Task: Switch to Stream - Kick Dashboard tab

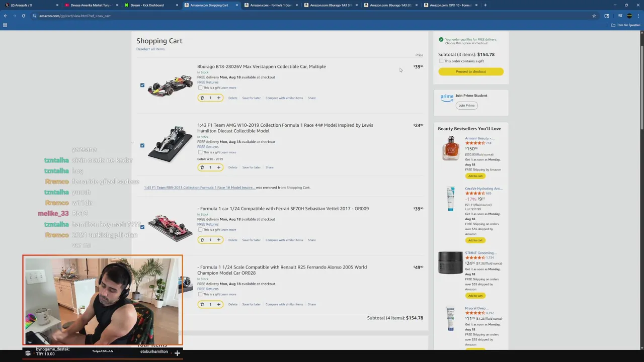Action: 150,5
